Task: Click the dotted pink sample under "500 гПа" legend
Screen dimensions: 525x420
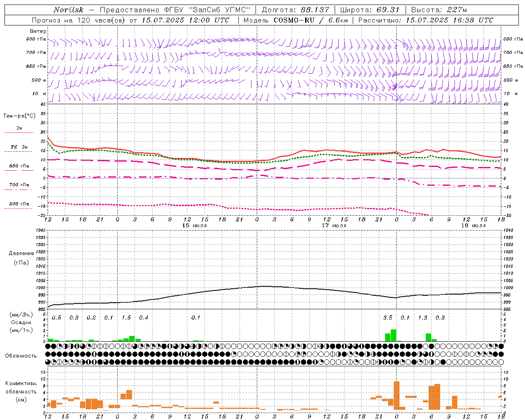Action: point(18,208)
